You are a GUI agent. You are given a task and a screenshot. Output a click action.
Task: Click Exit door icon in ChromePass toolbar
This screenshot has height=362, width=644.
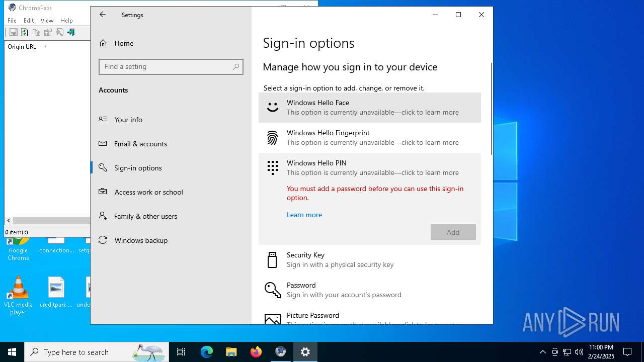pos(71,32)
